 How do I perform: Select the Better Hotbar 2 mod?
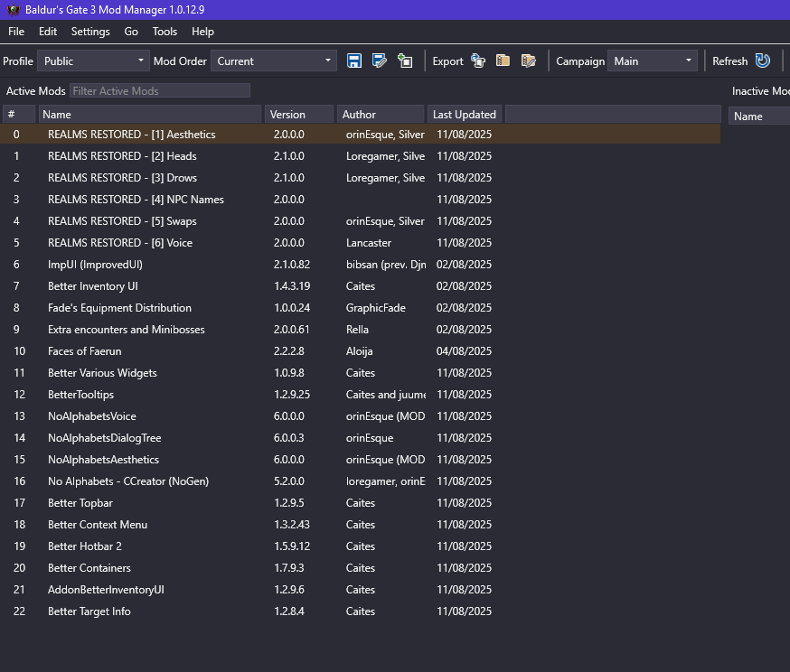(x=361, y=546)
